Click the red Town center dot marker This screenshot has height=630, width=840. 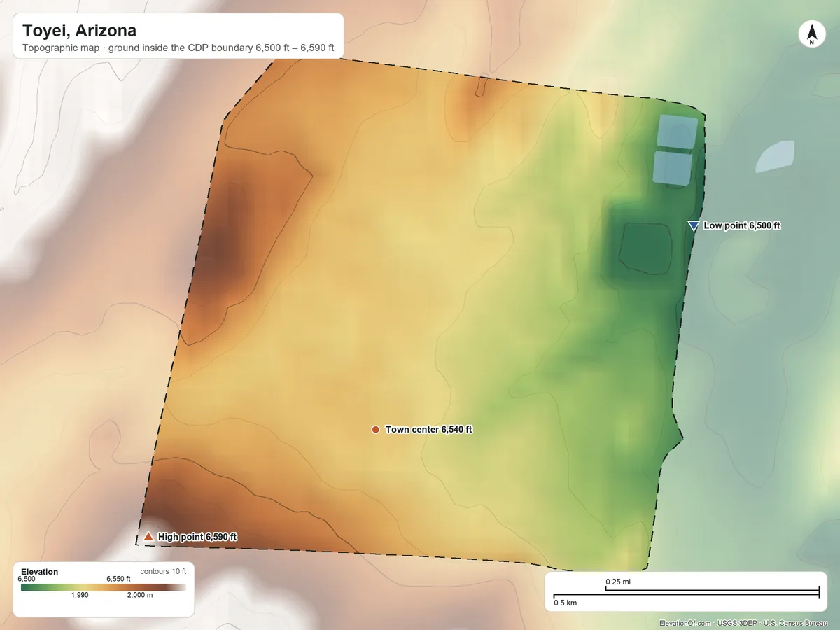pos(376,429)
